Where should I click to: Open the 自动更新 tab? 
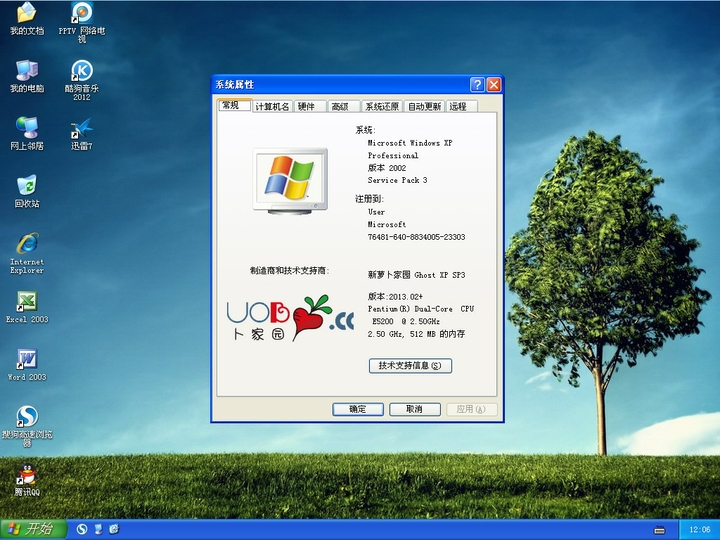pyautogui.click(x=424, y=107)
